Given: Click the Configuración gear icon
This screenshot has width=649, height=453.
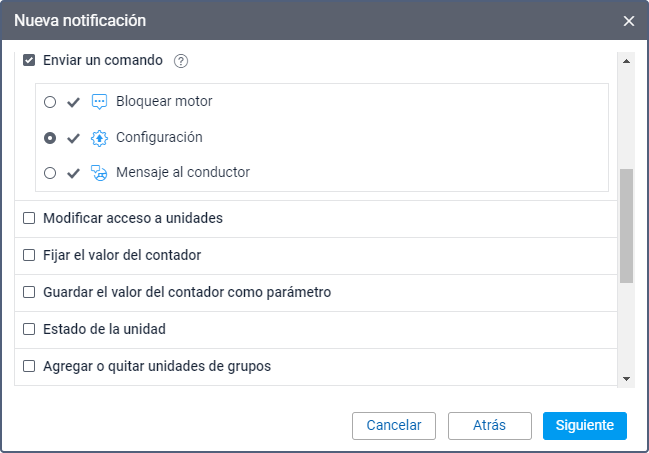Looking at the screenshot, I should point(99,137).
